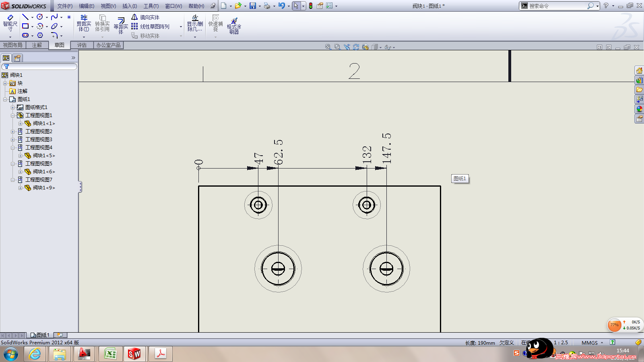Expand the 工程图视图2 node
644x362 pixels.
coord(12,132)
